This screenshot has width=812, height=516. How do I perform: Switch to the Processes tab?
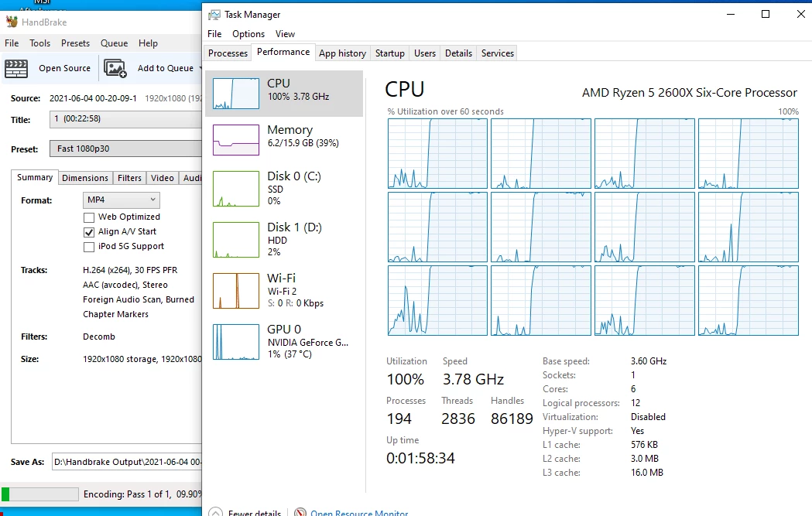tap(228, 53)
